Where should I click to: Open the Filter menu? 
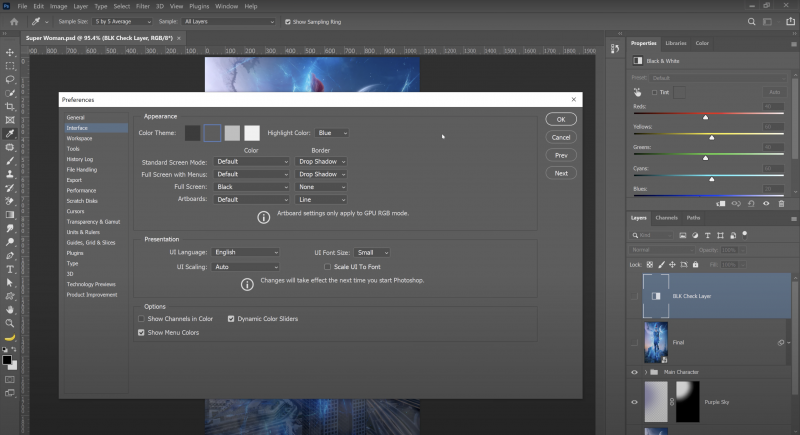(x=142, y=6)
